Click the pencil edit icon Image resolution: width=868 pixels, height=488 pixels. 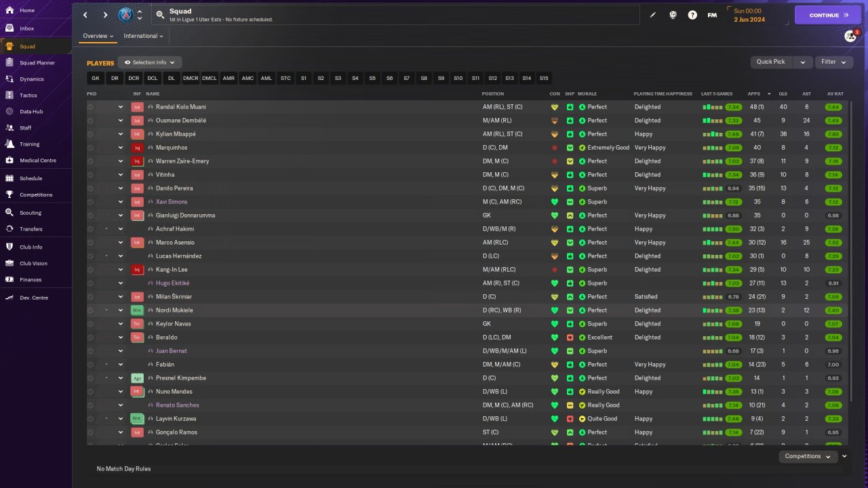coord(653,15)
